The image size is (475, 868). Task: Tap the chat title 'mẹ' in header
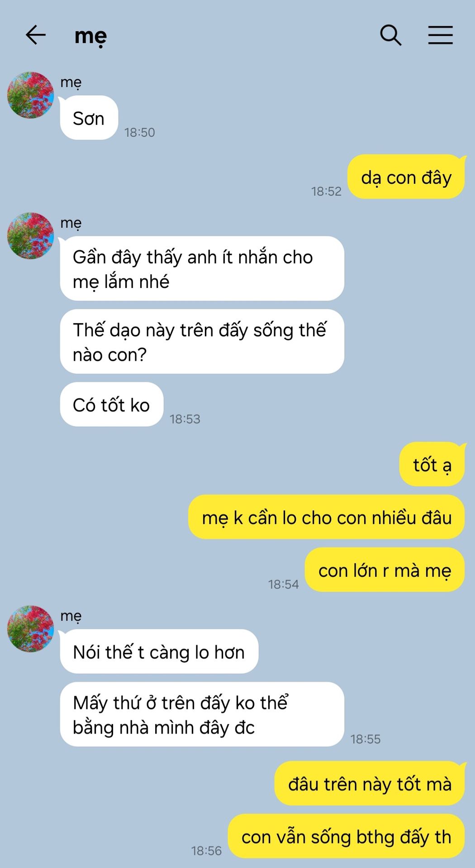(90, 36)
